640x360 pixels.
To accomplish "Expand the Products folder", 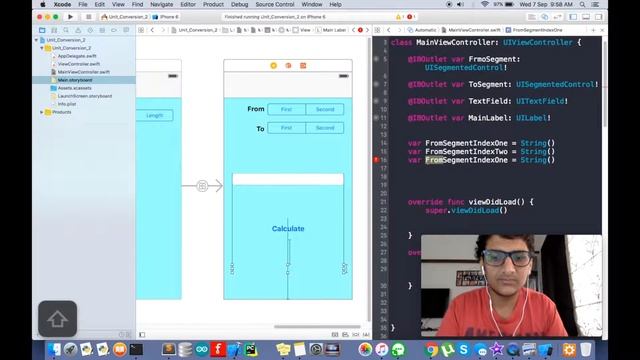I will 42,112.
